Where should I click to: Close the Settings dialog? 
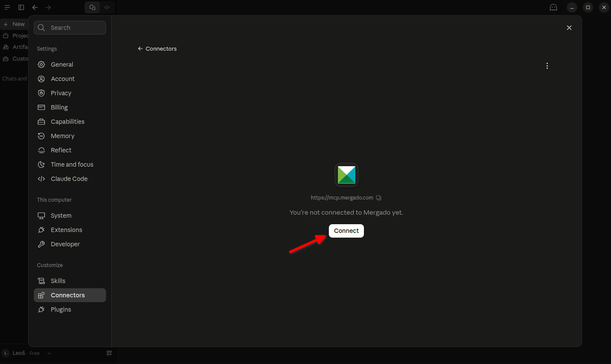click(569, 28)
